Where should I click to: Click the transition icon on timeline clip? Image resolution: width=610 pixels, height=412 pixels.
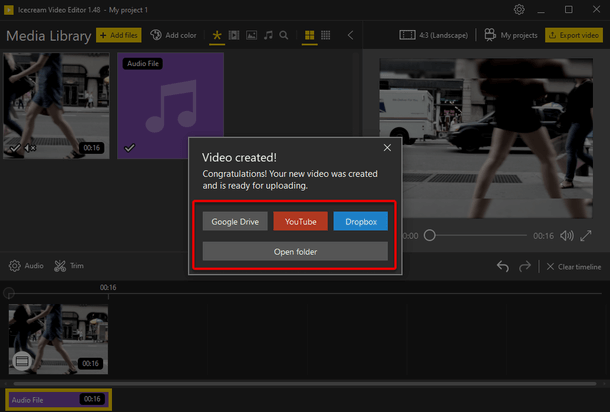[x=22, y=361]
